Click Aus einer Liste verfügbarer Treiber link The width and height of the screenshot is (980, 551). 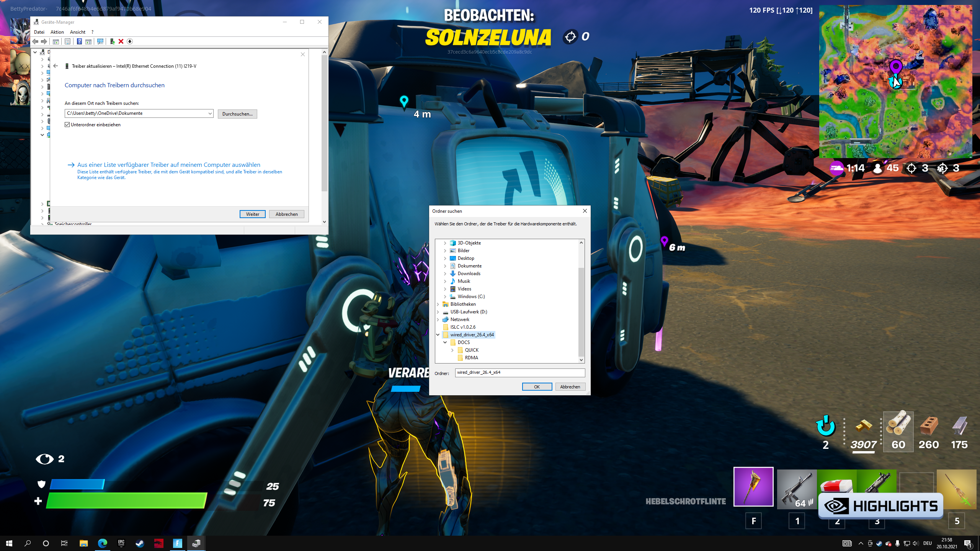[168, 165]
